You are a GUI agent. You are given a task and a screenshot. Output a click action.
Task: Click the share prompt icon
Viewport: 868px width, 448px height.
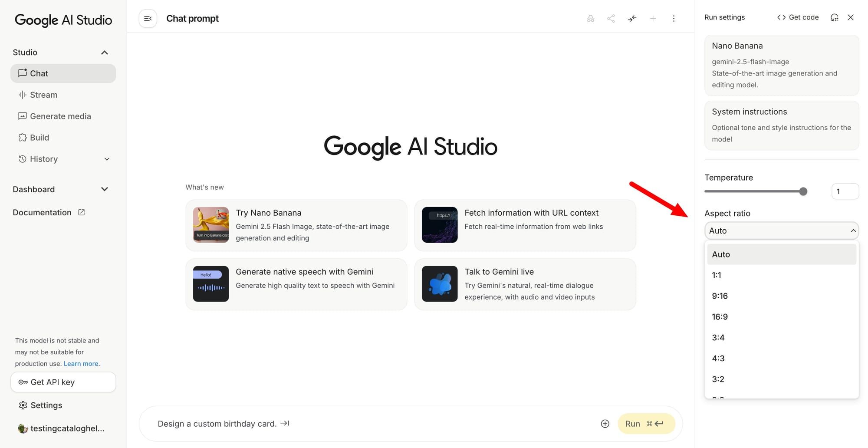[x=611, y=19]
